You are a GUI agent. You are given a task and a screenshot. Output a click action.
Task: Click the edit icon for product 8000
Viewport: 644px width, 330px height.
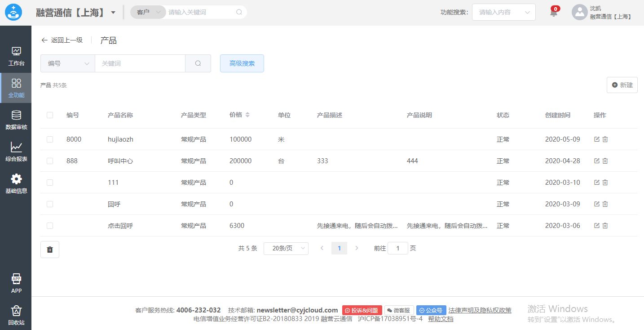[597, 139]
